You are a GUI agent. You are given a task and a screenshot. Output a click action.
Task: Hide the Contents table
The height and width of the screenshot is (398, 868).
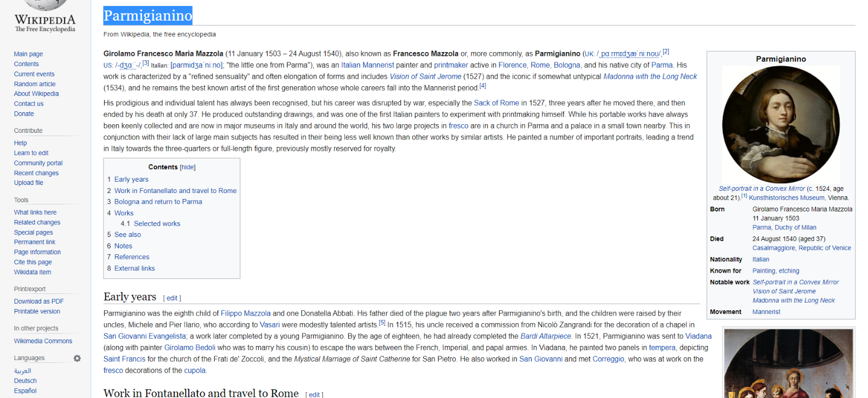[188, 168]
